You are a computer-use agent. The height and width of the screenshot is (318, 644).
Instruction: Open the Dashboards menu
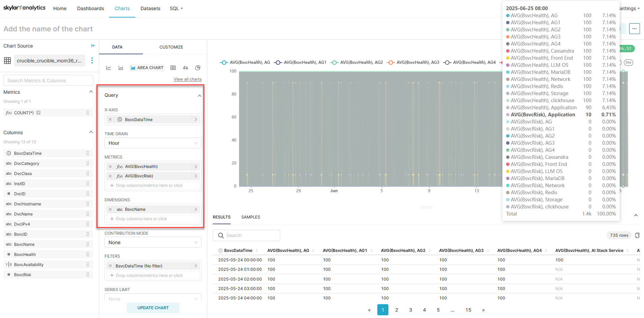(x=90, y=8)
